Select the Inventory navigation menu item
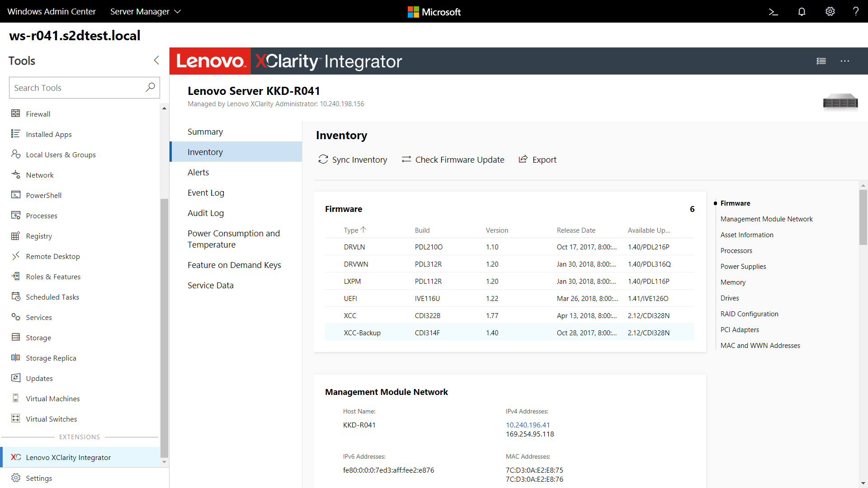This screenshot has width=868, height=488. coord(205,151)
